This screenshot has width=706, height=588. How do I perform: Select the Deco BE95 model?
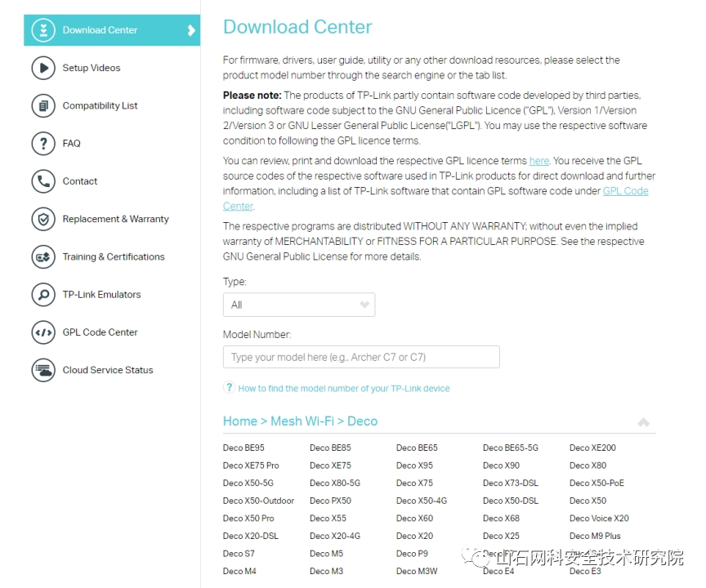click(x=244, y=448)
